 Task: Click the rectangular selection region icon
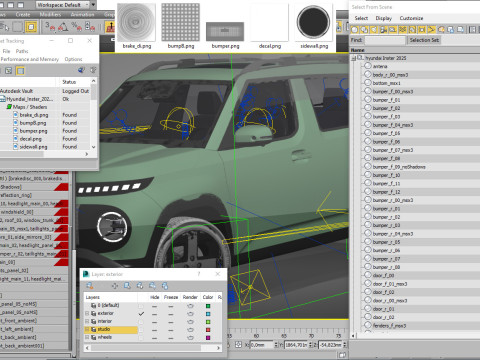[17, 27]
